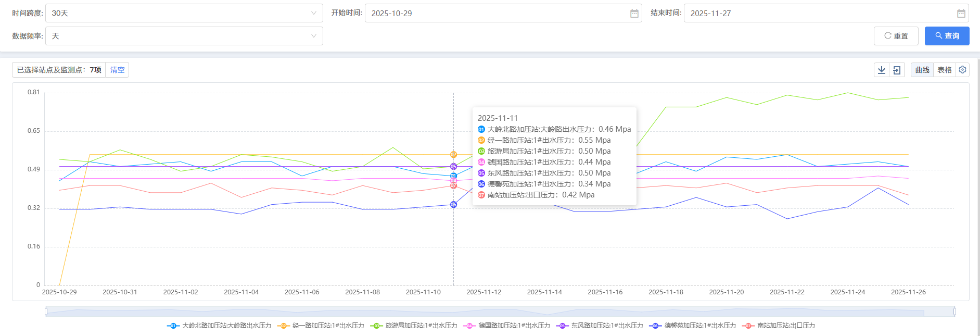Toggle 大岭北路加压站 legend series
This screenshot has width=980, height=336.
click(219, 326)
